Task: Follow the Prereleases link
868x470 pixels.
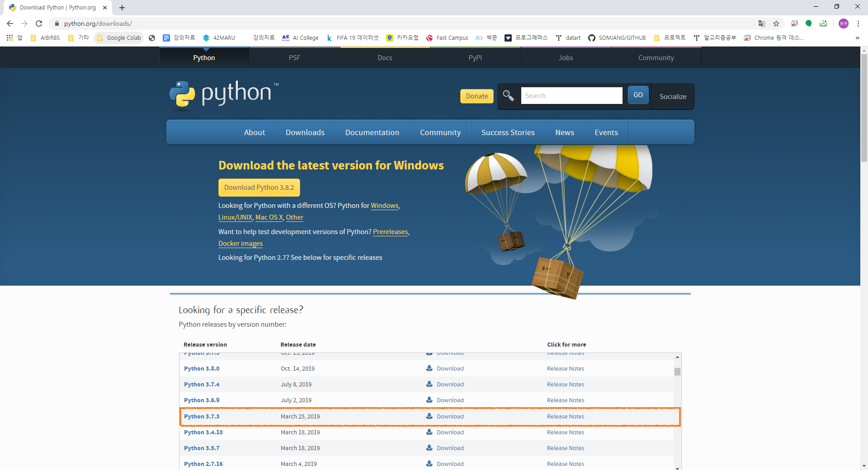Action: point(390,232)
